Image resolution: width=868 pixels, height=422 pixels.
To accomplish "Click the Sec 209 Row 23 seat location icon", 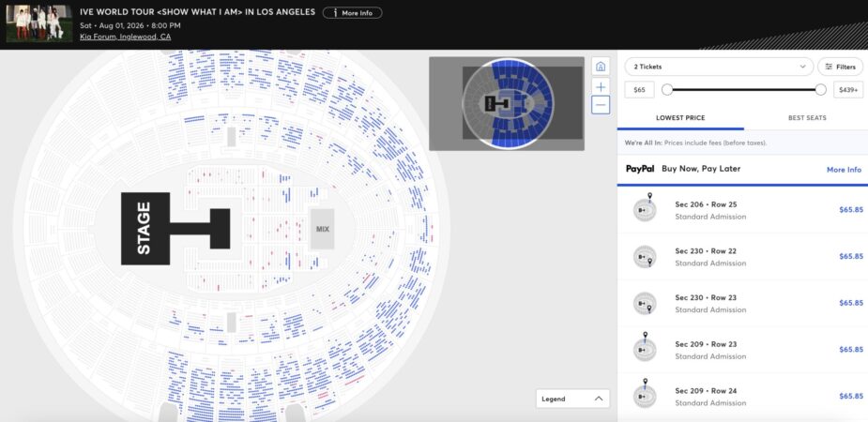I will tap(645, 347).
